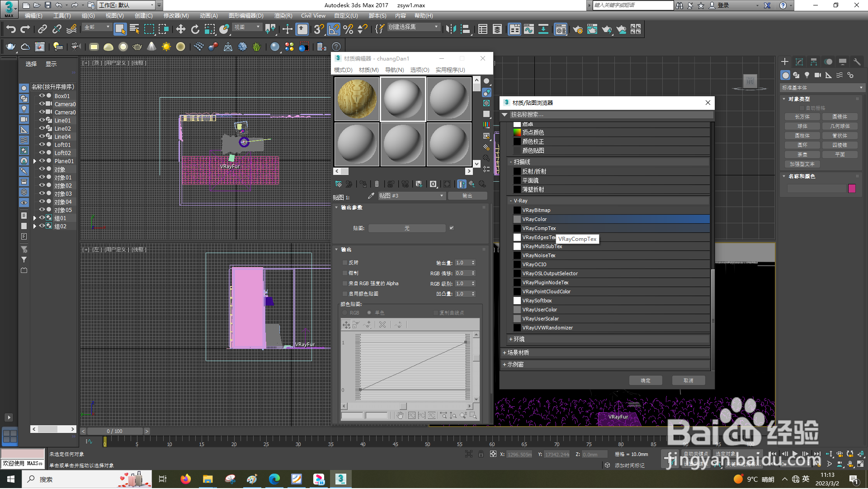Activate the Select Object tool
The image size is (868, 489).
(x=120, y=29)
